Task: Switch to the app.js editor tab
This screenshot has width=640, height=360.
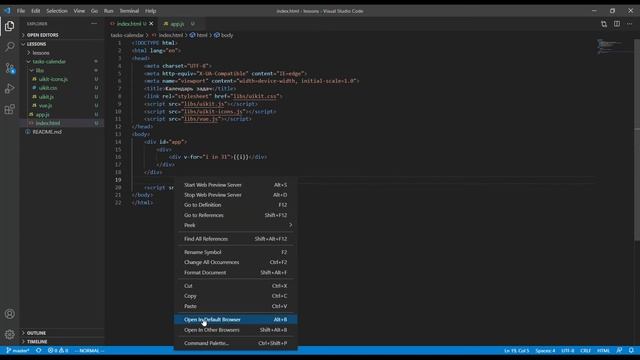Action: coord(178,24)
